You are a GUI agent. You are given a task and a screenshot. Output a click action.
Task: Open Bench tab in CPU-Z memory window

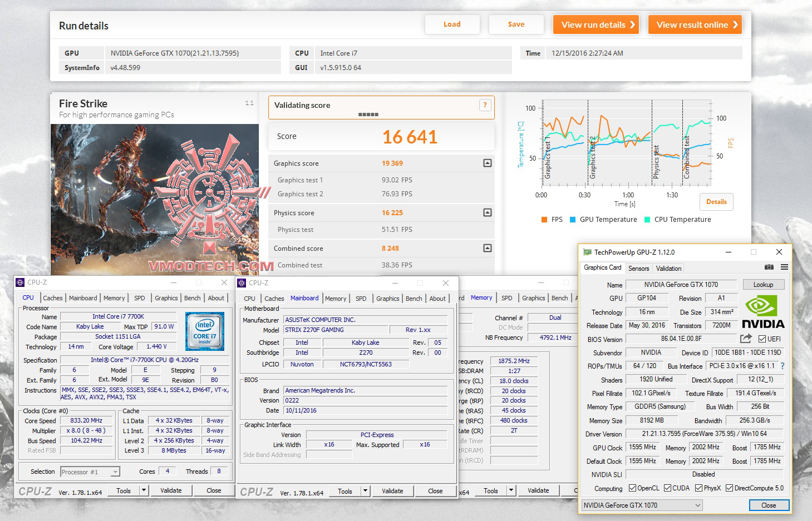pos(560,298)
